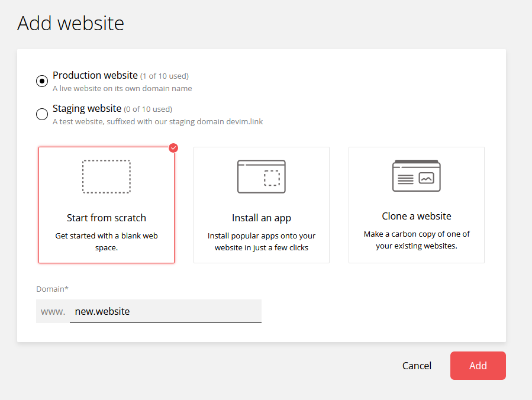Click the www. prefix beside domain field
The image size is (532, 400).
point(53,311)
